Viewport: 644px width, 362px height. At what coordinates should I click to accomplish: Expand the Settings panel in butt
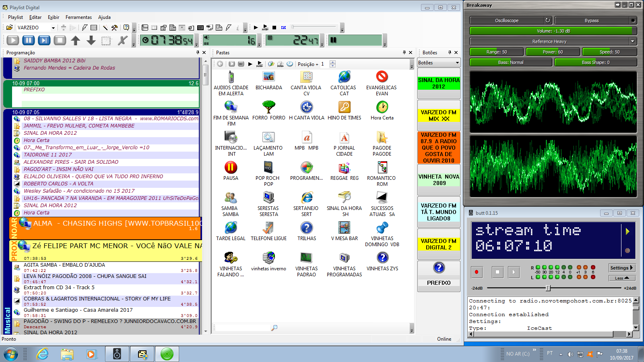pos(621,268)
